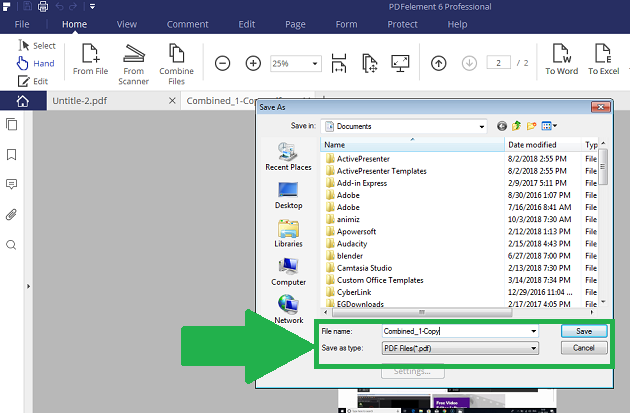Viewport: 630px width, 413px height.
Task: Fit page to width icon
Action: pyautogui.click(x=339, y=63)
